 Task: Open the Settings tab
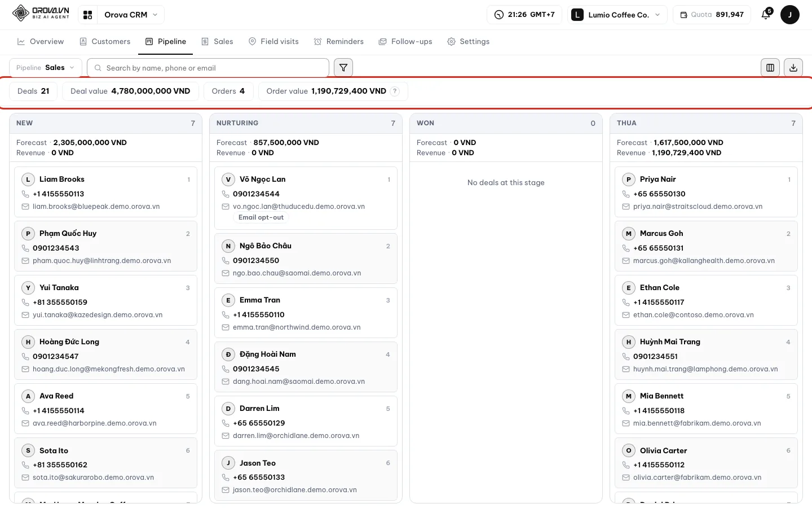click(x=468, y=42)
